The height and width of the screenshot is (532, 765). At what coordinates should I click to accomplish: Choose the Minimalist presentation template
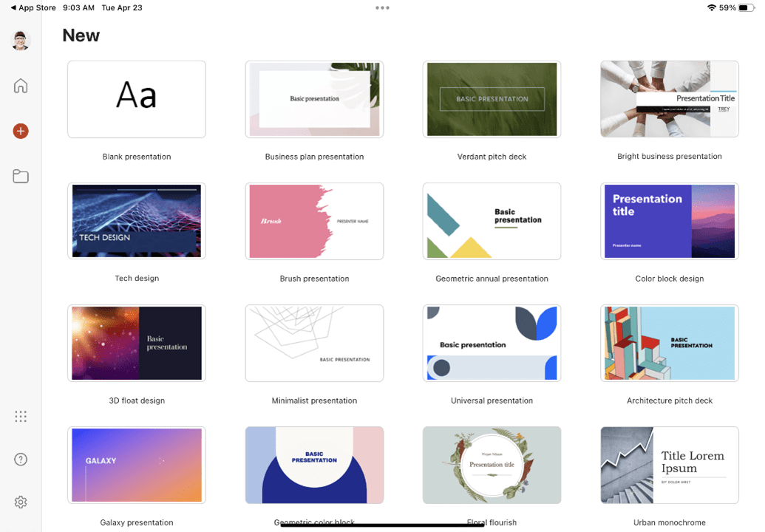314,343
